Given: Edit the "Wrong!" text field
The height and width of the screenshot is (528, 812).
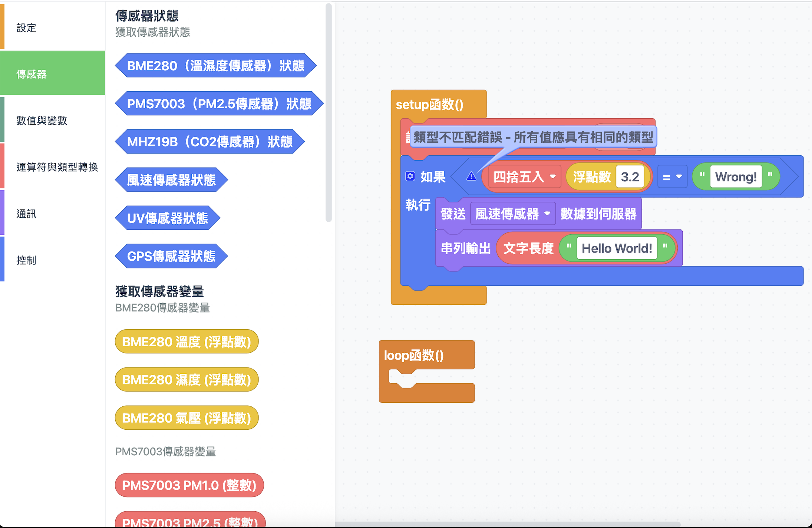Looking at the screenshot, I should (735, 177).
